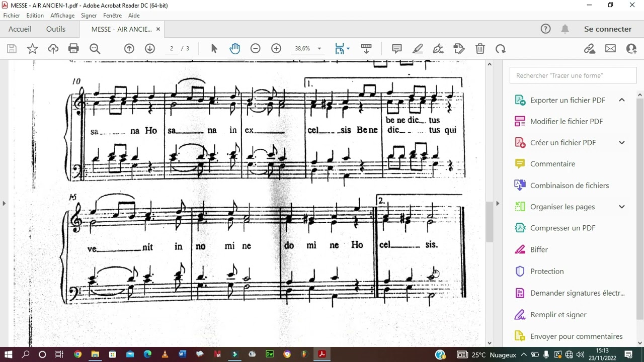Open the Affichage menu
The width and height of the screenshot is (644, 362).
pyautogui.click(x=62, y=16)
